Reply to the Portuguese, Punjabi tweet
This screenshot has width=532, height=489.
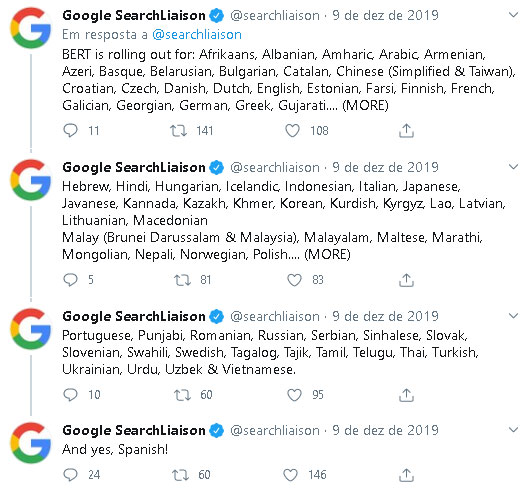click(x=71, y=395)
